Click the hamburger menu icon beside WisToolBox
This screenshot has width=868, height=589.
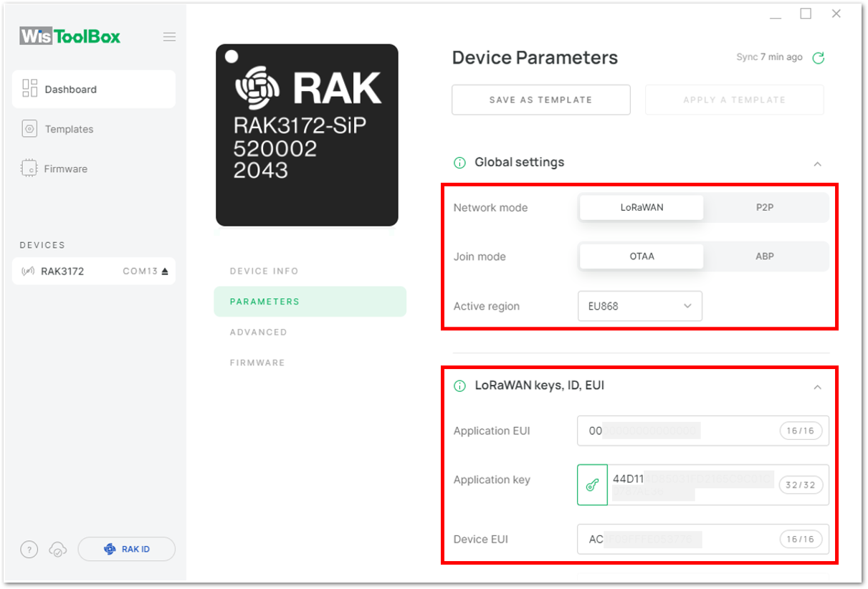[x=169, y=37]
